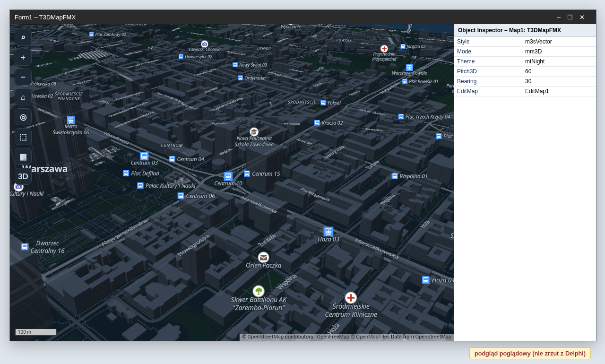This screenshot has height=364, width=605.
Task: Reset map to home view
Action: [23, 97]
